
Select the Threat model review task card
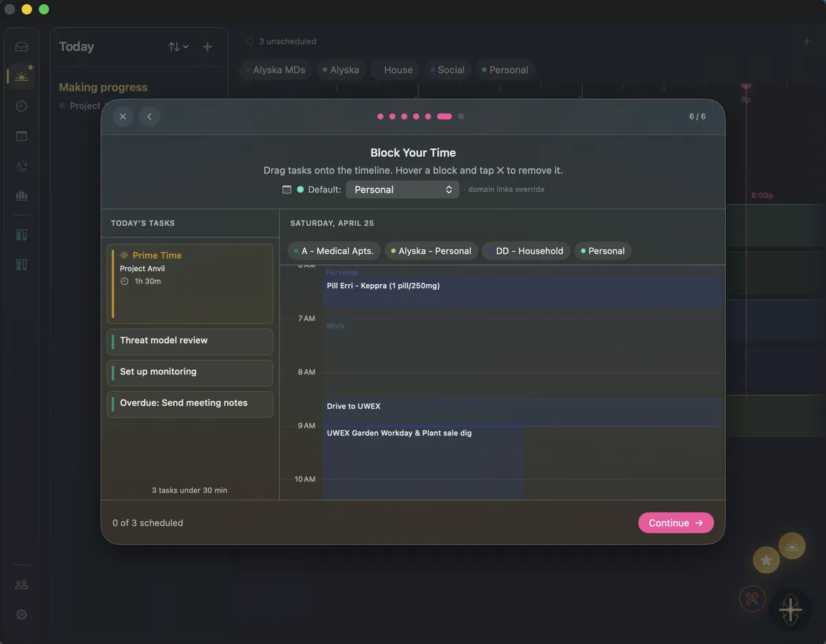coord(189,341)
